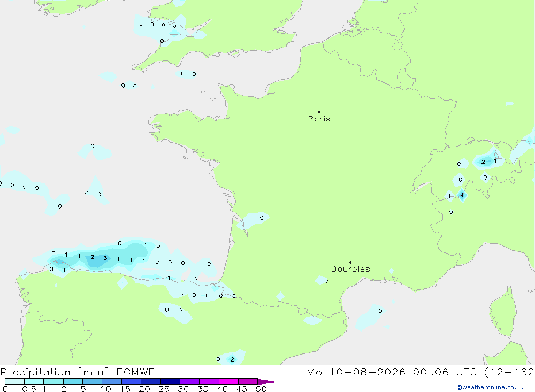Click the legend scale label "50"

pyautogui.click(x=261, y=389)
